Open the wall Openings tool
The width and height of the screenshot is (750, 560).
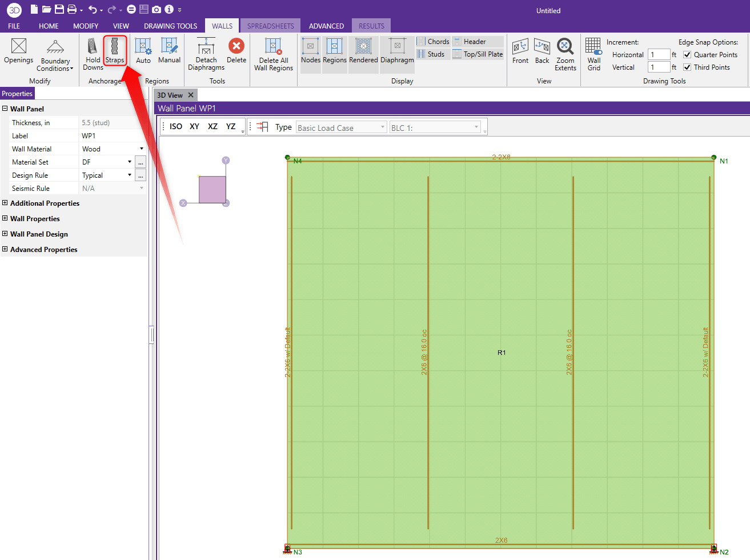pyautogui.click(x=19, y=51)
